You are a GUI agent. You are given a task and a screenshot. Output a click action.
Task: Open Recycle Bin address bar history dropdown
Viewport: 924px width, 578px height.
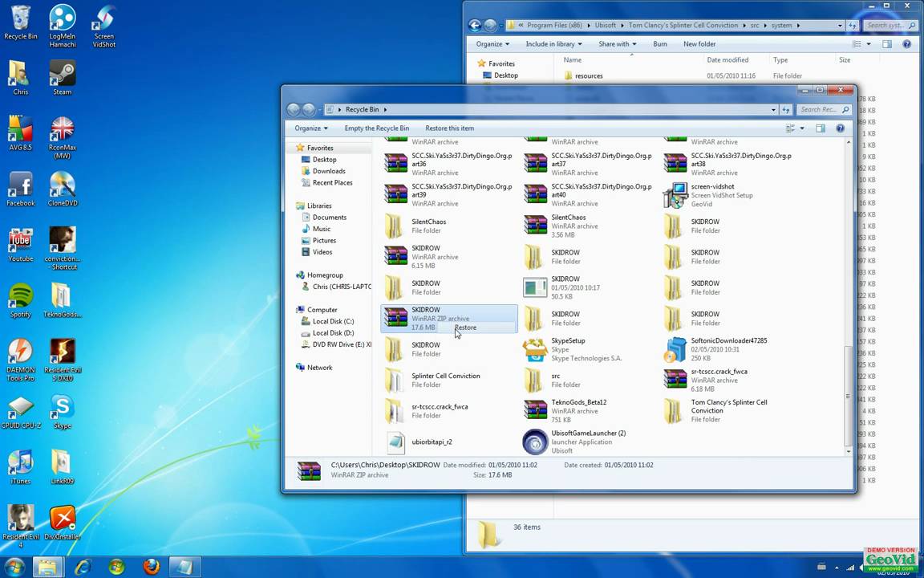(773, 110)
